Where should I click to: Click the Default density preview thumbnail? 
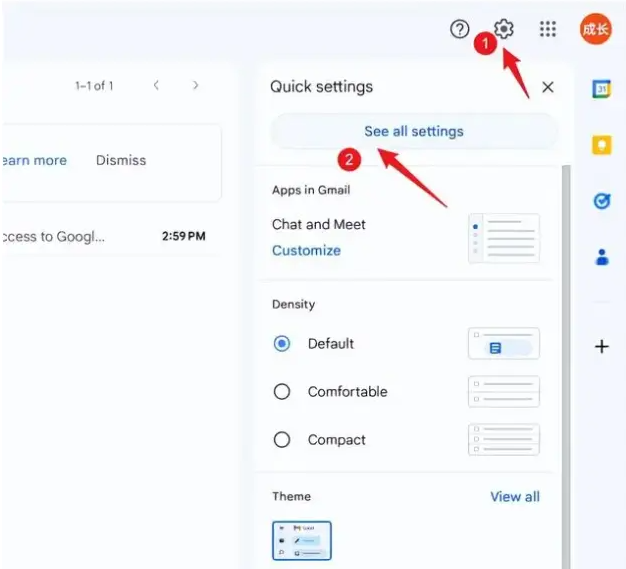(x=504, y=343)
